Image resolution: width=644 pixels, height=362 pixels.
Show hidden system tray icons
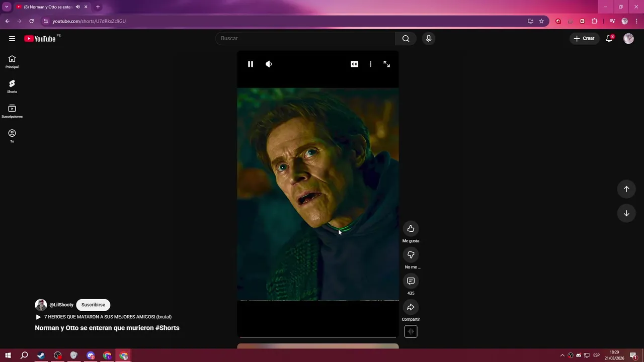coord(562,355)
